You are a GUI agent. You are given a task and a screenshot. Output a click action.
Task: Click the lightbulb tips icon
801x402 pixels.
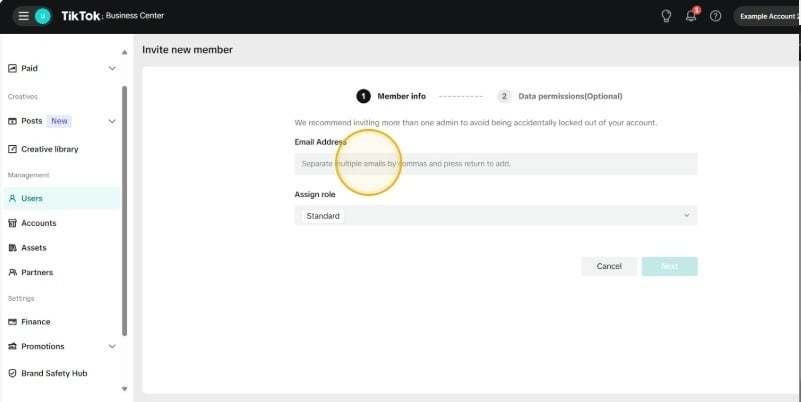tap(667, 16)
